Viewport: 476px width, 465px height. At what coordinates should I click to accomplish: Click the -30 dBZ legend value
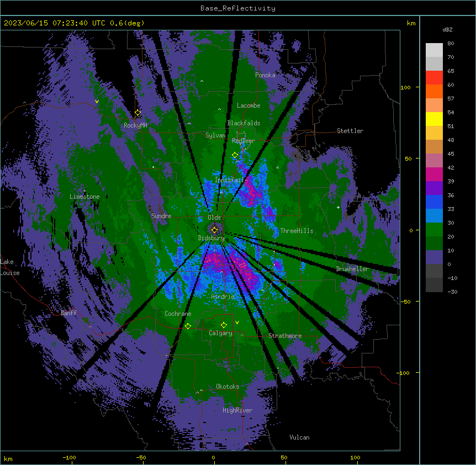point(452,292)
